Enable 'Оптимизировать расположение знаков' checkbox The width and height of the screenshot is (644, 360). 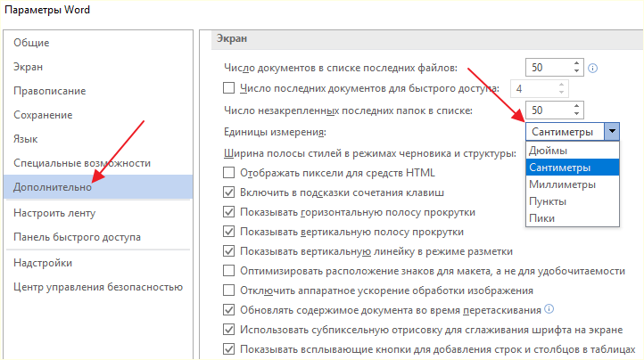(x=228, y=271)
